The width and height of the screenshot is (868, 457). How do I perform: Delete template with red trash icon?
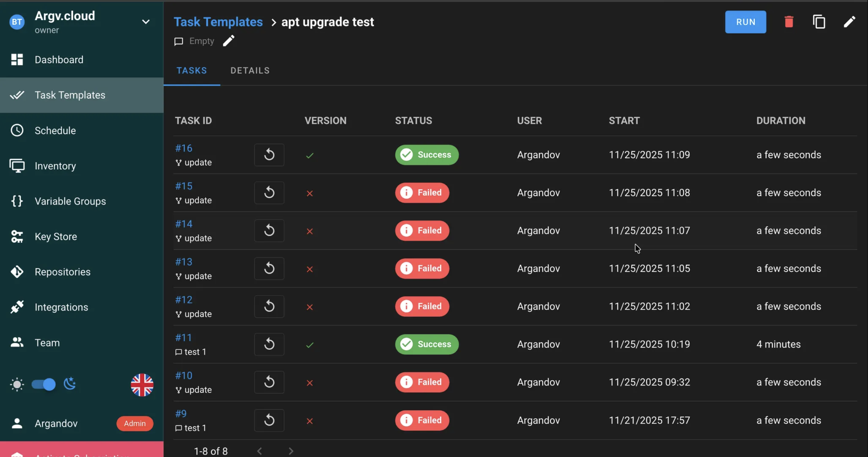[x=789, y=22]
